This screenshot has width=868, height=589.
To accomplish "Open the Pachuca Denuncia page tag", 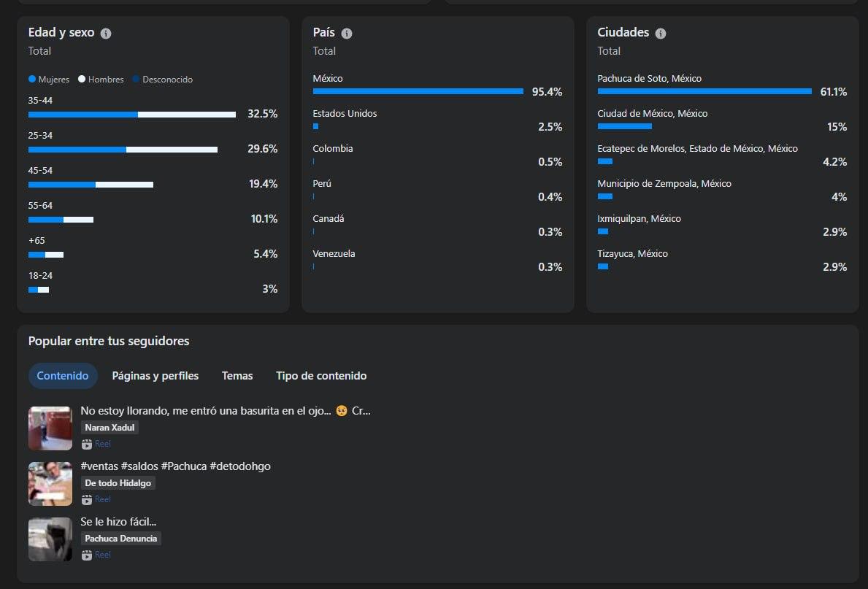I will pos(120,539).
